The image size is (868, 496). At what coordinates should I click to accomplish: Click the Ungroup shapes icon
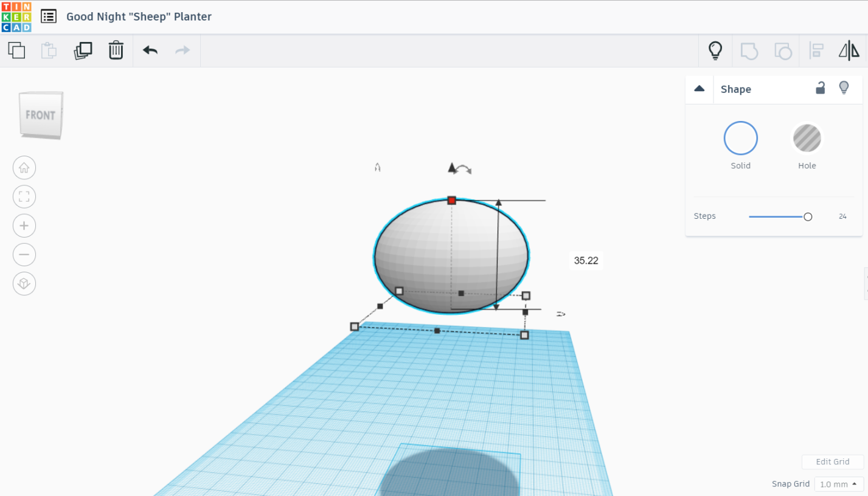click(783, 51)
